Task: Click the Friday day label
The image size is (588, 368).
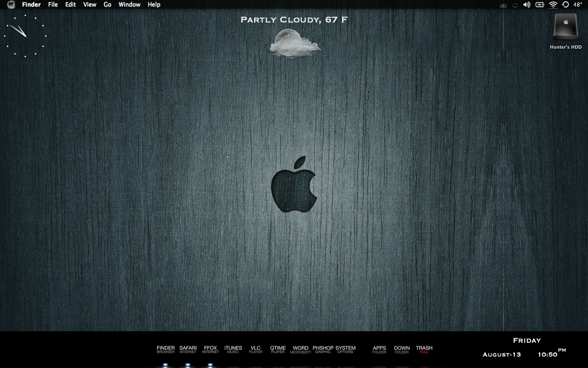Action: (x=527, y=340)
